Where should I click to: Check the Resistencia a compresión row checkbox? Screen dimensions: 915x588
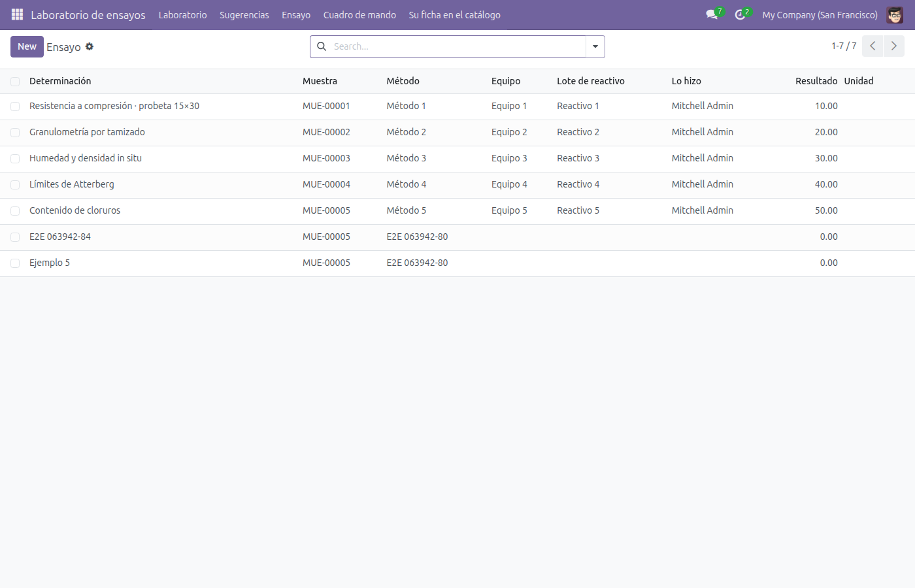click(15, 106)
